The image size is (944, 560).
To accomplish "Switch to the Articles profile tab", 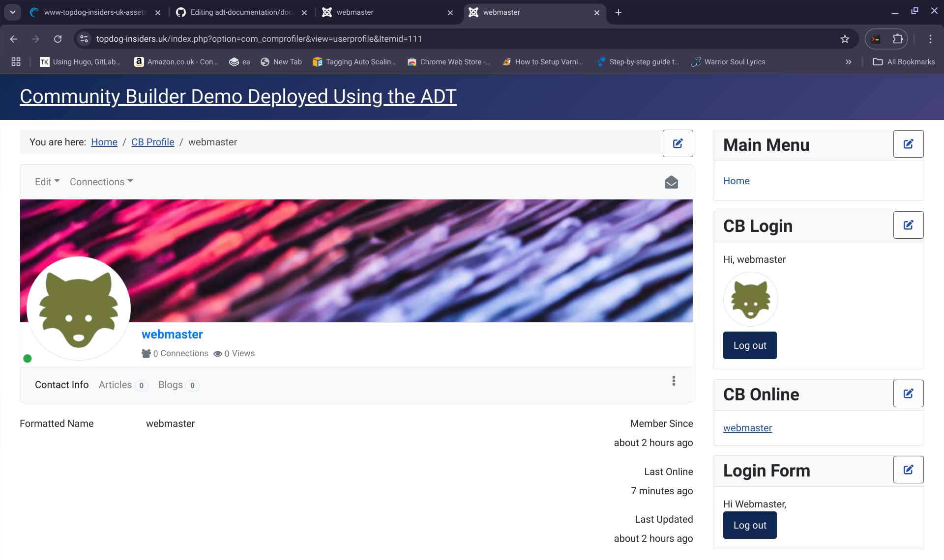I will 116,385.
